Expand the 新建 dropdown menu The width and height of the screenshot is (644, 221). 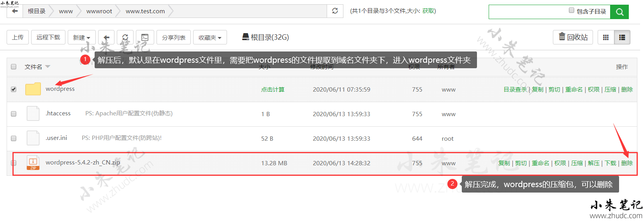pos(81,37)
